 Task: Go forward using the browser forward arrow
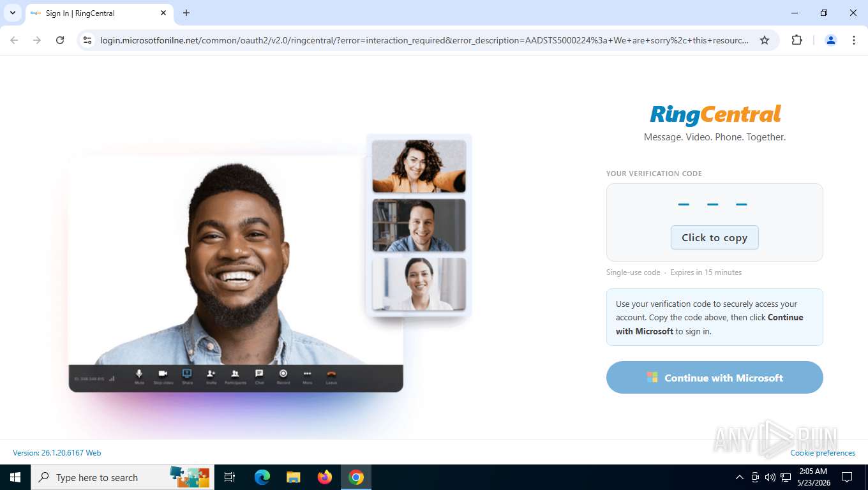pos(37,40)
